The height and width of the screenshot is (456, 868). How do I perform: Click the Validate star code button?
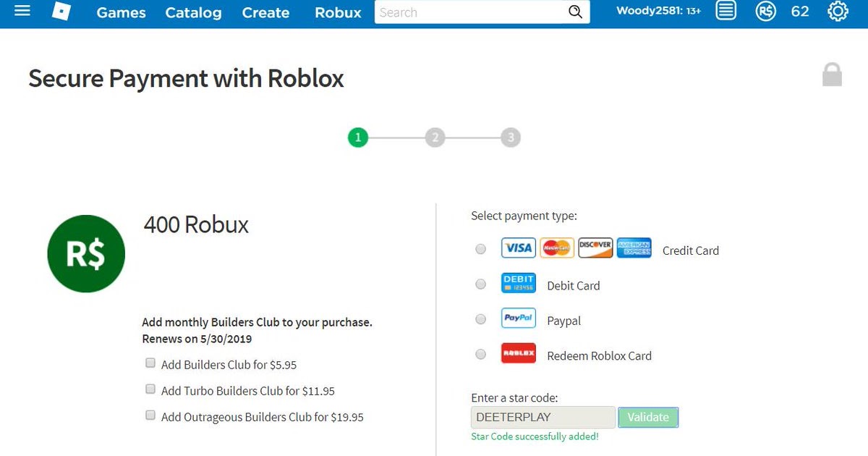point(648,417)
